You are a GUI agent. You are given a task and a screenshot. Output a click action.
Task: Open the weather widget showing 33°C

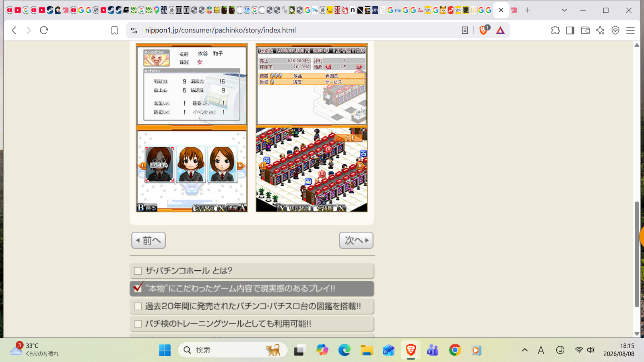tap(35, 350)
